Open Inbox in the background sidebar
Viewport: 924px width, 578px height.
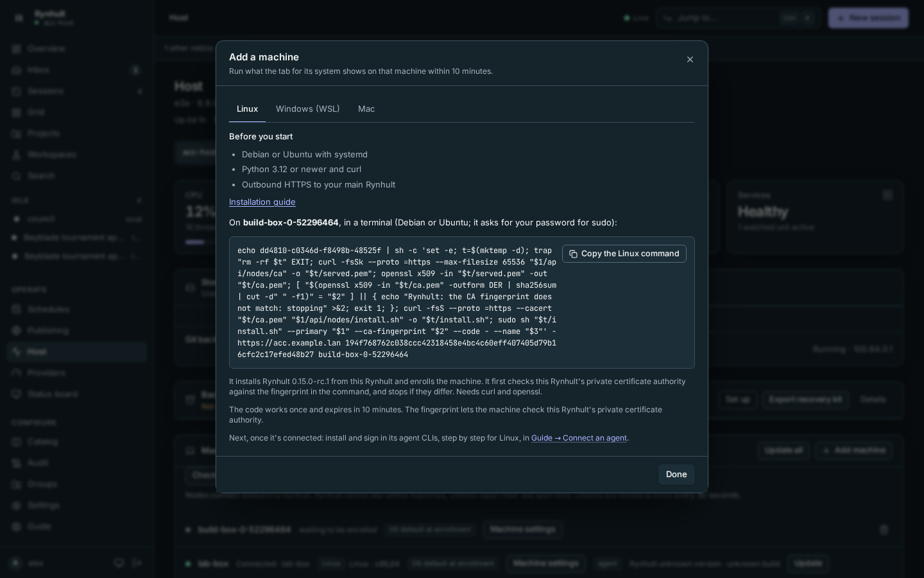[77, 70]
